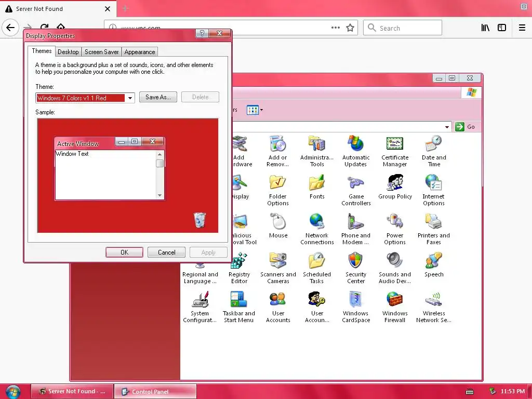Screen dimensions: 532x399
Task: Toggle the Firefox sidebar icon
Action: (502, 28)
